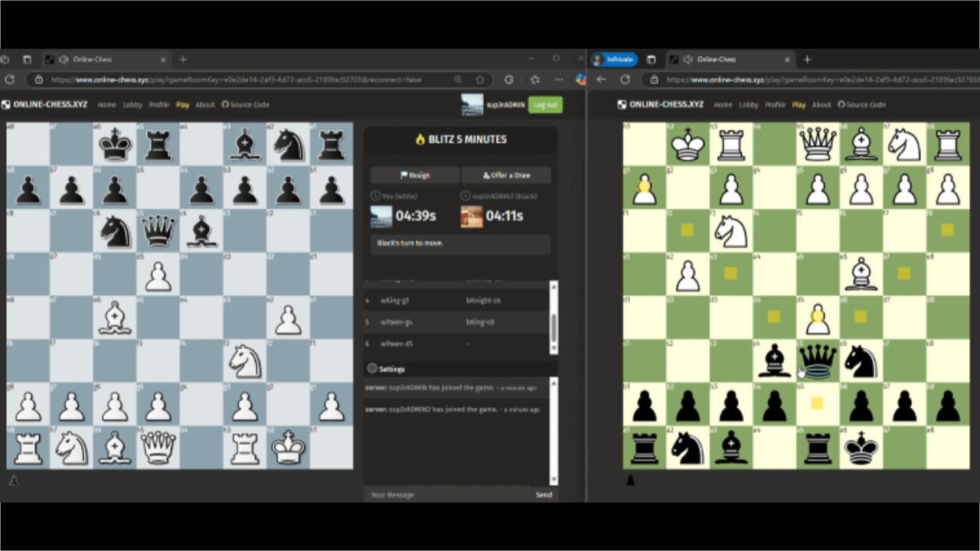Send the chat message
The image size is (980, 551).
point(544,494)
